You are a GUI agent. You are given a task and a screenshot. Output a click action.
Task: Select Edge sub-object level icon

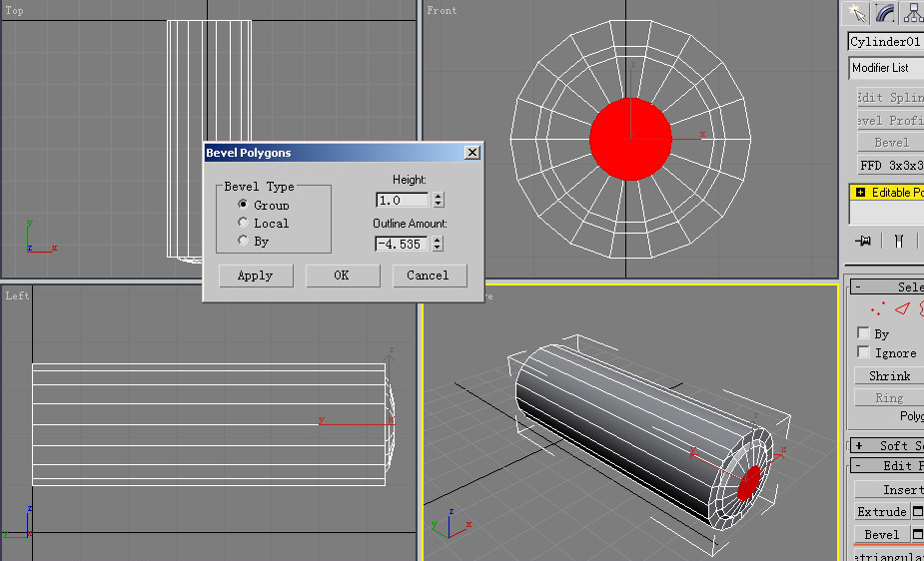click(x=902, y=308)
